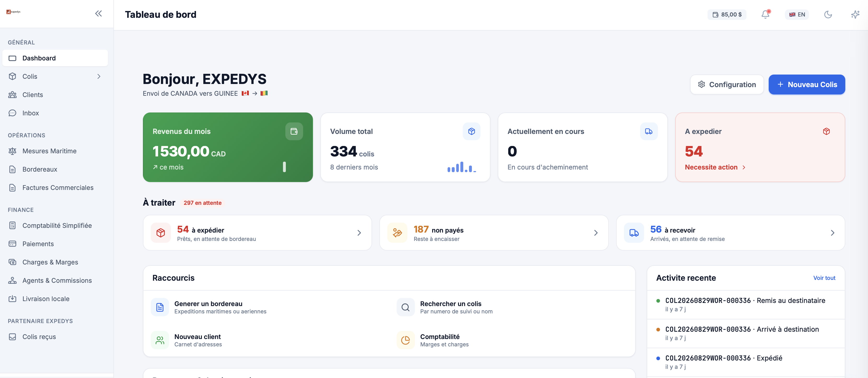Click the Nouveau client users icon
This screenshot has height=378, width=868.
[x=160, y=340]
